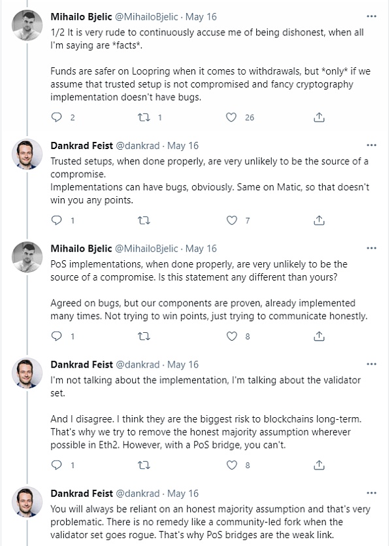The width and height of the screenshot is (392, 546).
Task: Like the tweet with 26 likes
Action: pos(231,118)
